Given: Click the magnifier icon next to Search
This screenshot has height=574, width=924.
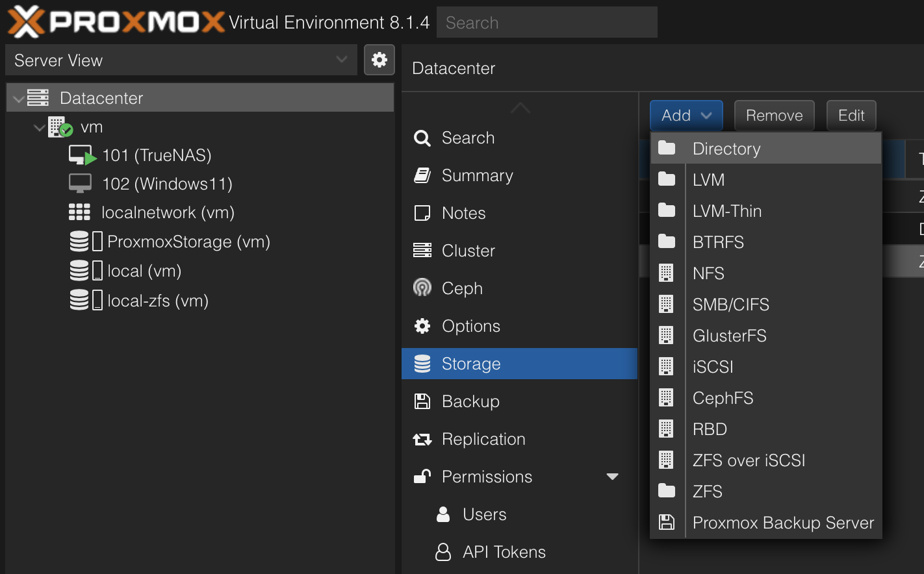Looking at the screenshot, I should (422, 138).
